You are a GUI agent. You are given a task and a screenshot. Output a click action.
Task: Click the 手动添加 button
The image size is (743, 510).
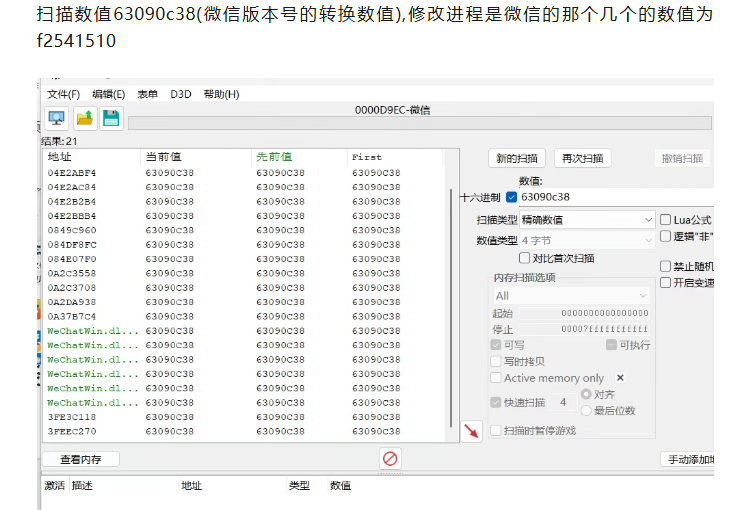[x=688, y=459]
